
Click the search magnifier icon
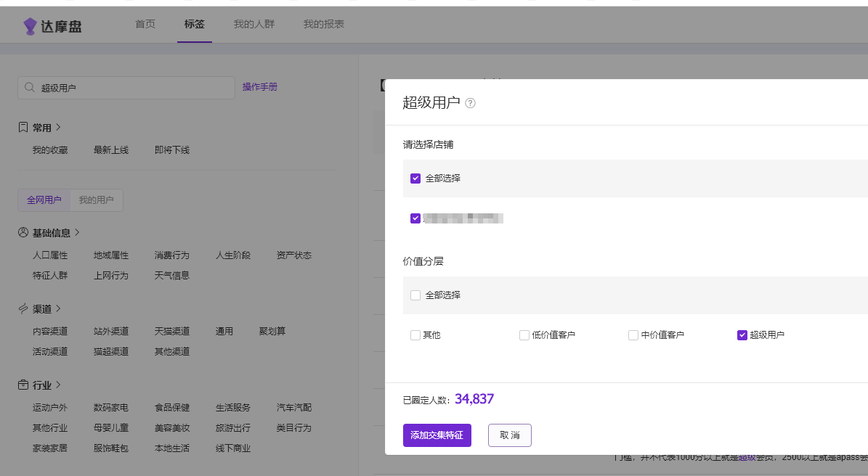(x=30, y=87)
